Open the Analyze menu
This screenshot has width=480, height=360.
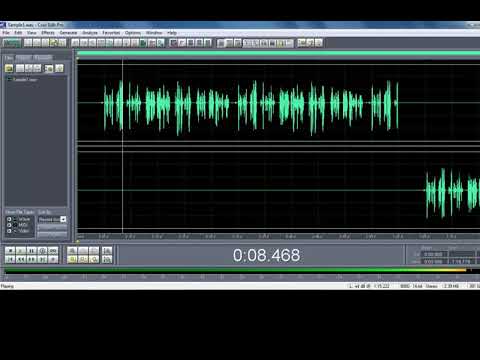(90, 33)
